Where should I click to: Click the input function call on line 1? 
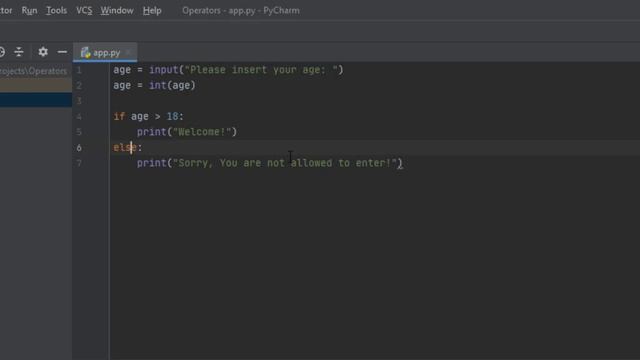click(164, 70)
